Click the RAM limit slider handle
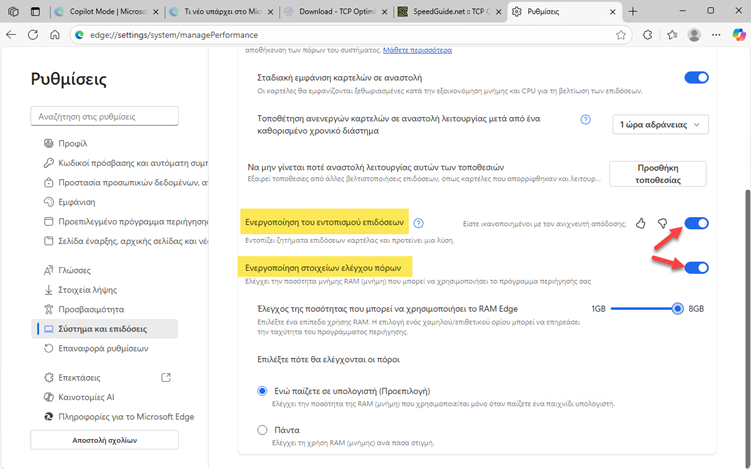 coord(678,309)
